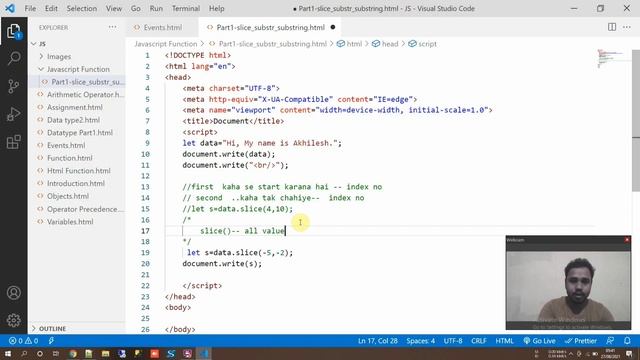Open the Extensions view

(13, 142)
